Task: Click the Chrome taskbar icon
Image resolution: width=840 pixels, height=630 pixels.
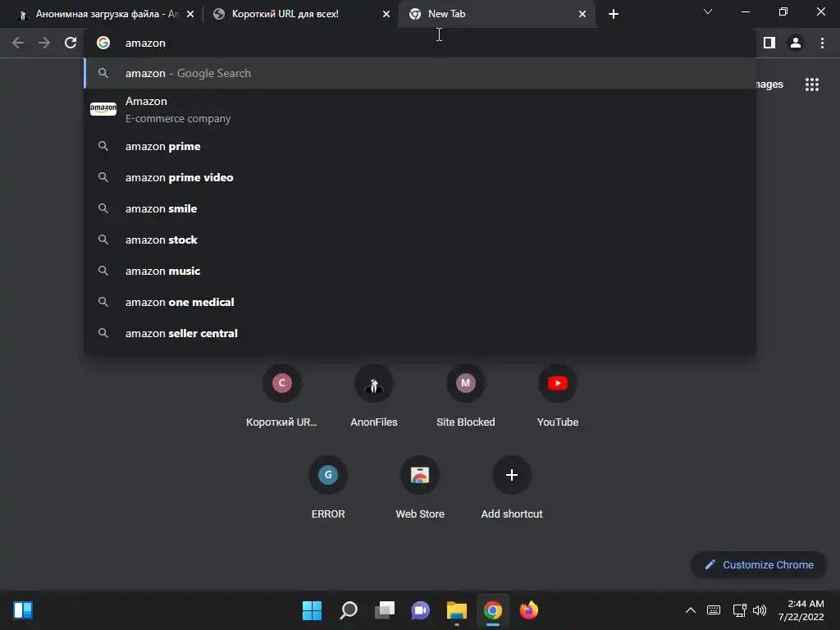Action: click(493, 610)
